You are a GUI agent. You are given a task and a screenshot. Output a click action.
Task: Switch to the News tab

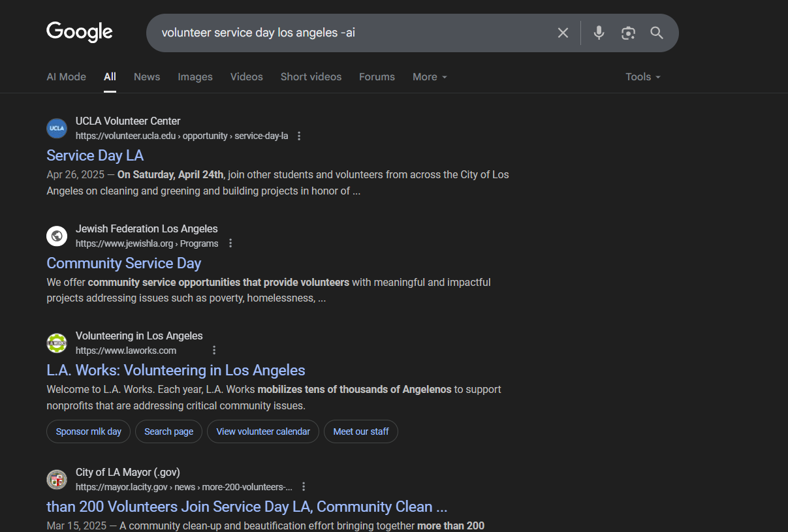[x=147, y=77]
